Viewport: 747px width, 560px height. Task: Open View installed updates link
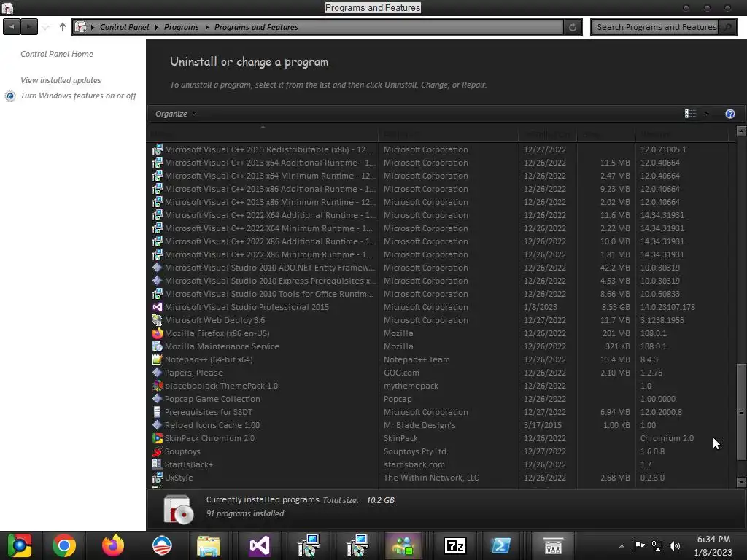tap(61, 80)
